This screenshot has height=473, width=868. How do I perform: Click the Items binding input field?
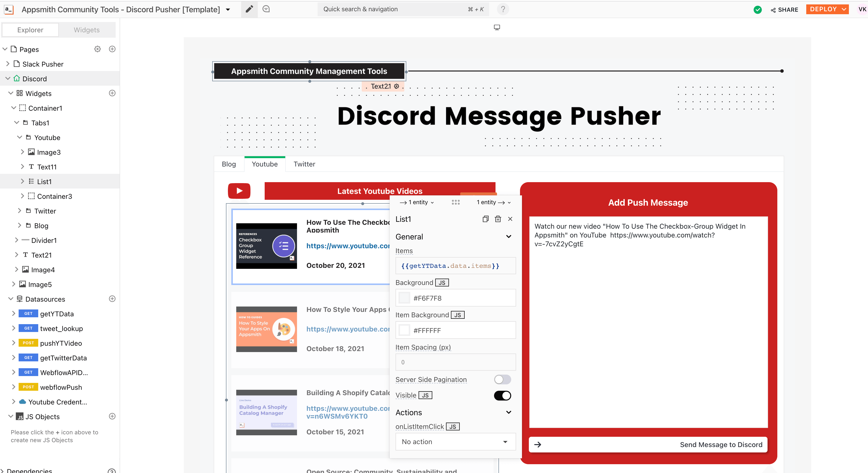tap(455, 266)
